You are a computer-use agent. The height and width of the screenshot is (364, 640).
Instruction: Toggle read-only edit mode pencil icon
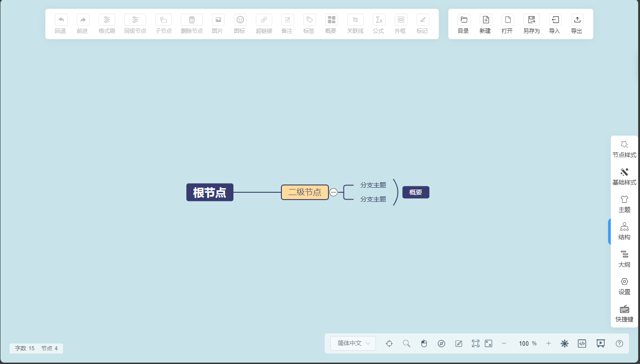[x=459, y=343]
